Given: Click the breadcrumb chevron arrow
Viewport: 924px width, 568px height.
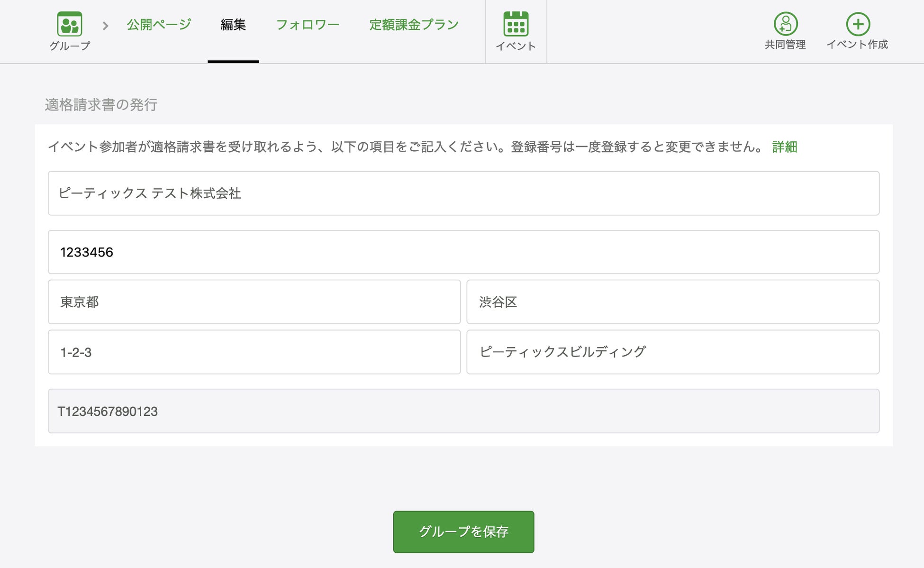Looking at the screenshot, I should (x=106, y=26).
